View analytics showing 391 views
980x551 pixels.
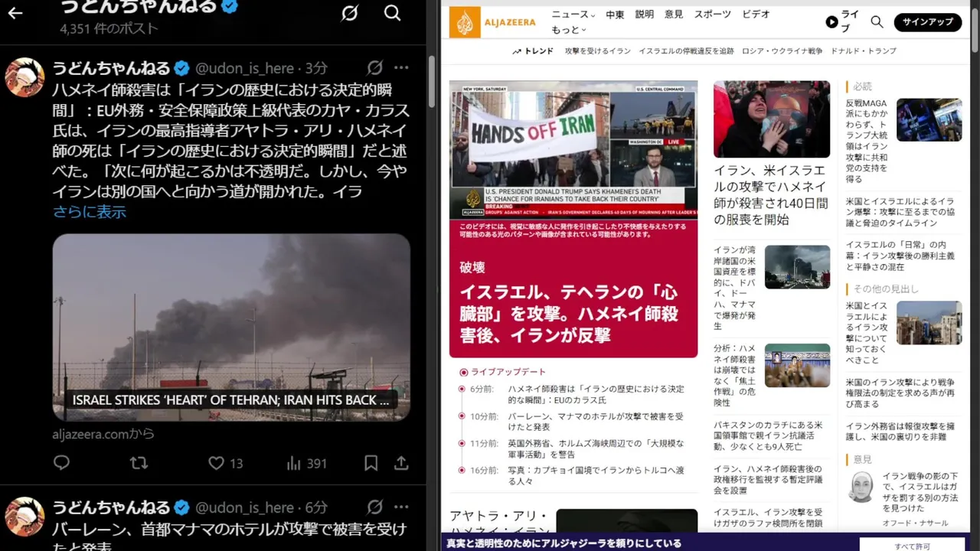[306, 463]
